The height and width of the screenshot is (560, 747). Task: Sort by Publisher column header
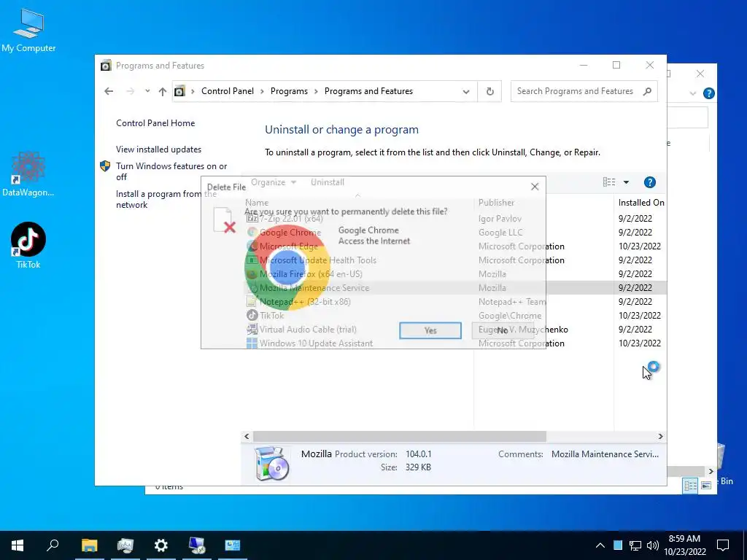pyautogui.click(x=543, y=203)
